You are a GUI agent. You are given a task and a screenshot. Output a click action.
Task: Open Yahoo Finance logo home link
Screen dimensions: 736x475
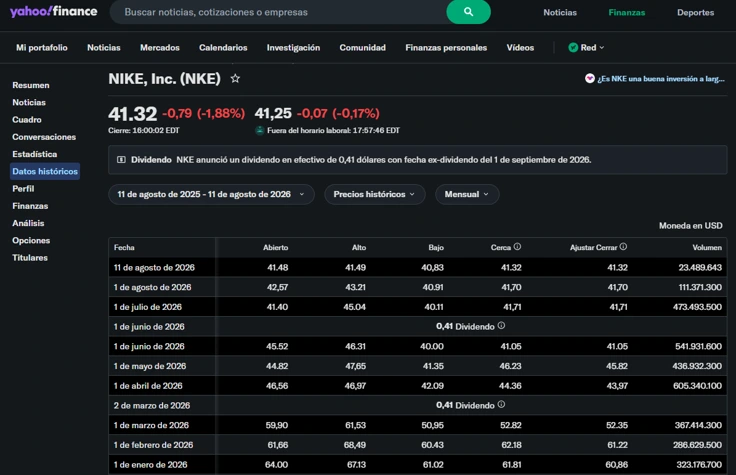pos(54,11)
